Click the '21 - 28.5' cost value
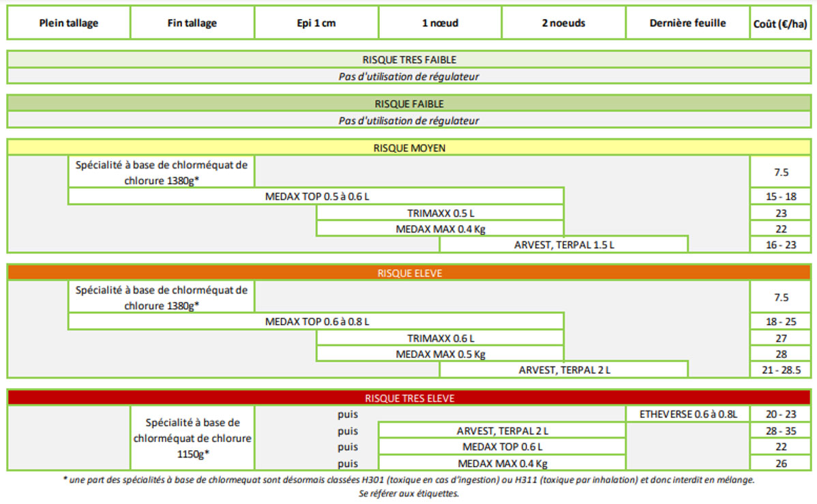Image resolution: width=817 pixels, height=504 pixels. (x=781, y=370)
